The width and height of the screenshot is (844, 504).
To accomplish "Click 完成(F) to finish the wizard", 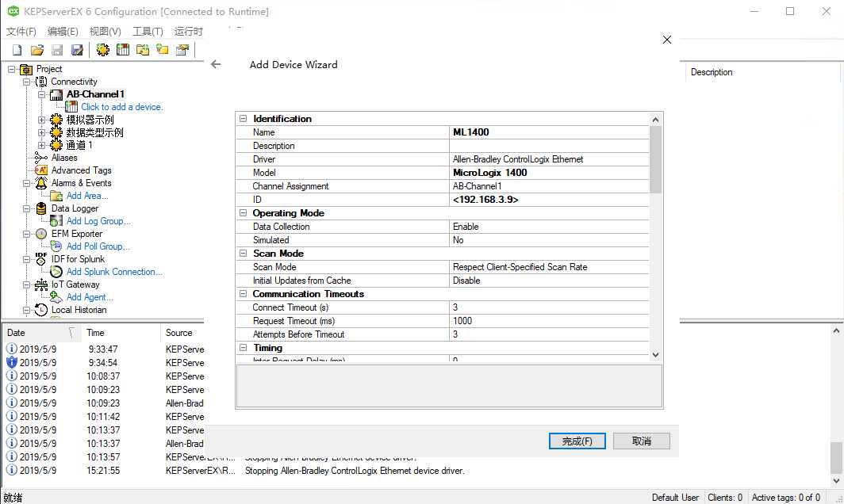I will point(577,441).
